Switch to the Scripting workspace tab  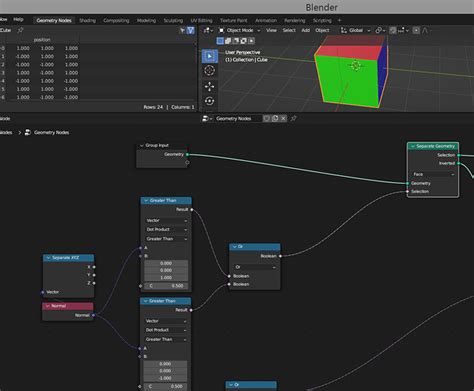[322, 20]
